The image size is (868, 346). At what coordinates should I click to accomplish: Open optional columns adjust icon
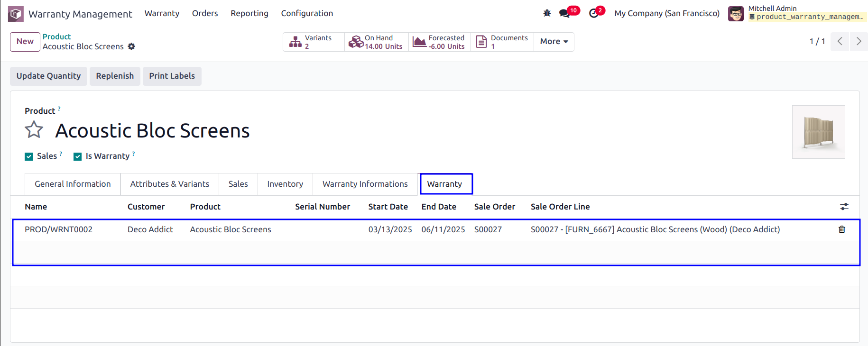(844, 207)
